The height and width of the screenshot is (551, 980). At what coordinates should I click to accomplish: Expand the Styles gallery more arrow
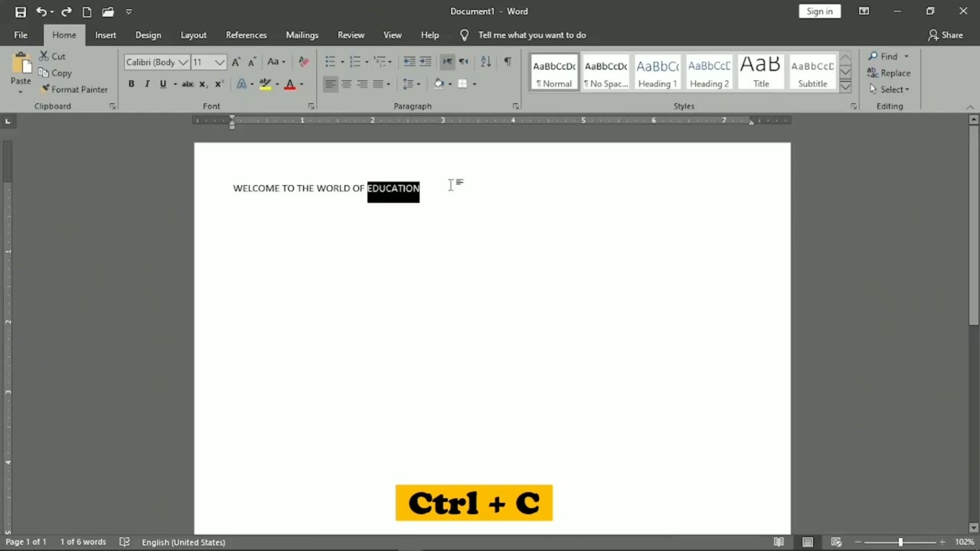coord(845,87)
